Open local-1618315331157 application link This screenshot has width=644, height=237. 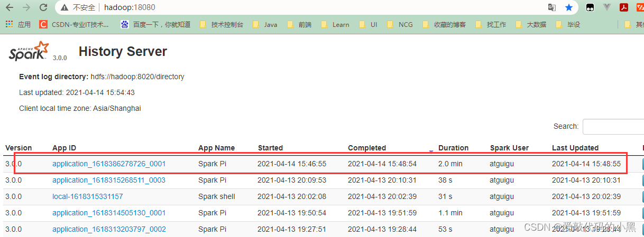[x=88, y=196]
